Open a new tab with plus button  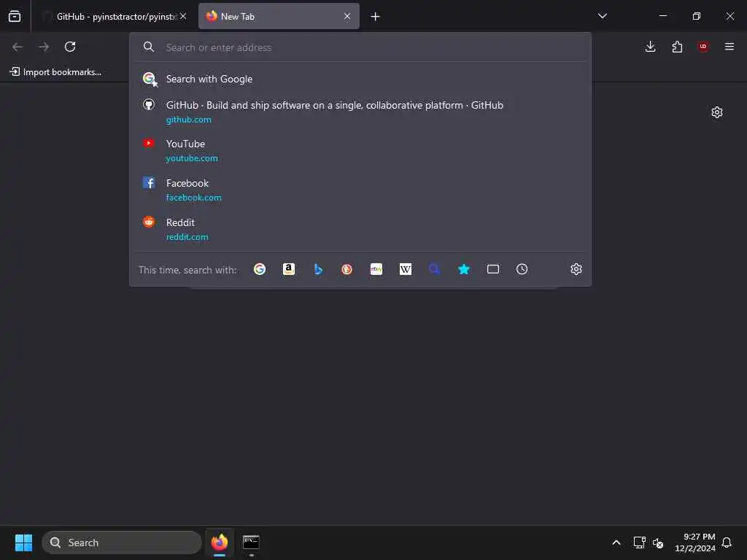click(376, 17)
